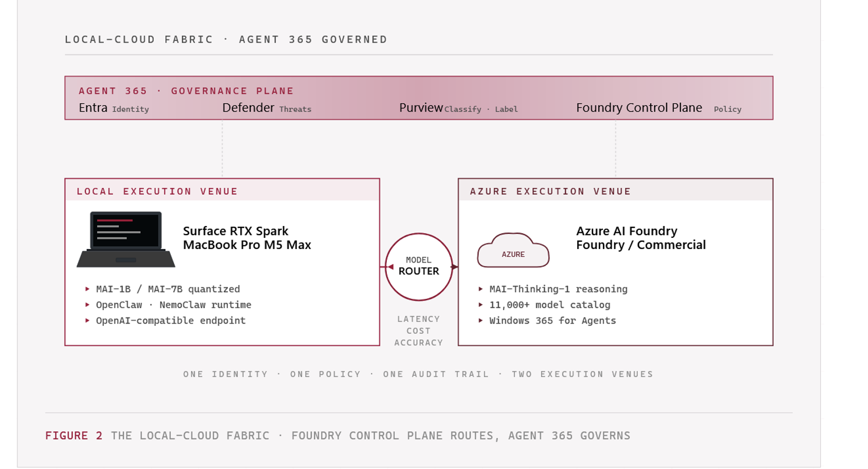Select the 'AGENT 365 · GOVERNANCE PLANE' heading
This screenshot has width=868, height=469.
(x=186, y=91)
